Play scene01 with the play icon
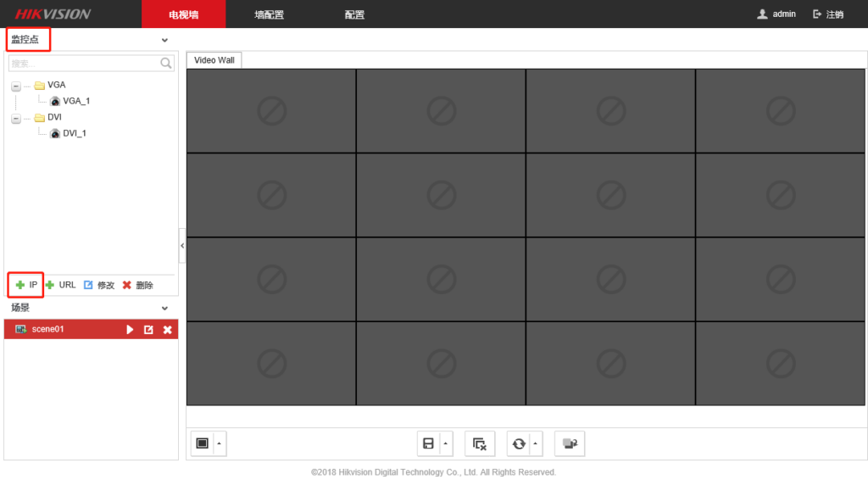This screenshot has width=868, height=485. coord(130,330)
